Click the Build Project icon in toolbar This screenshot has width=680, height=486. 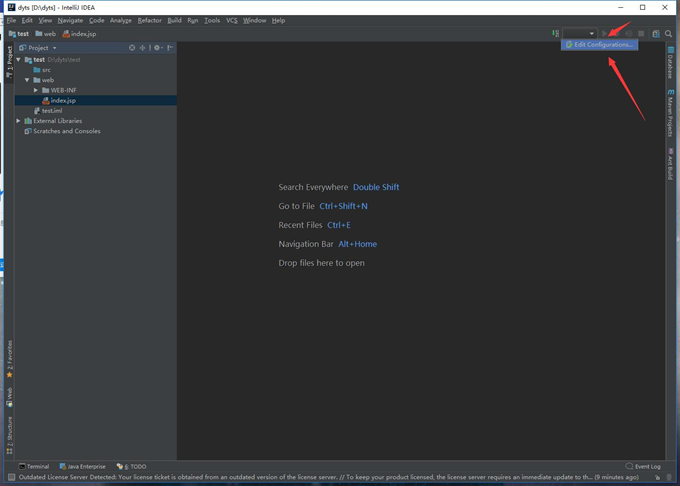pos(555,33)
